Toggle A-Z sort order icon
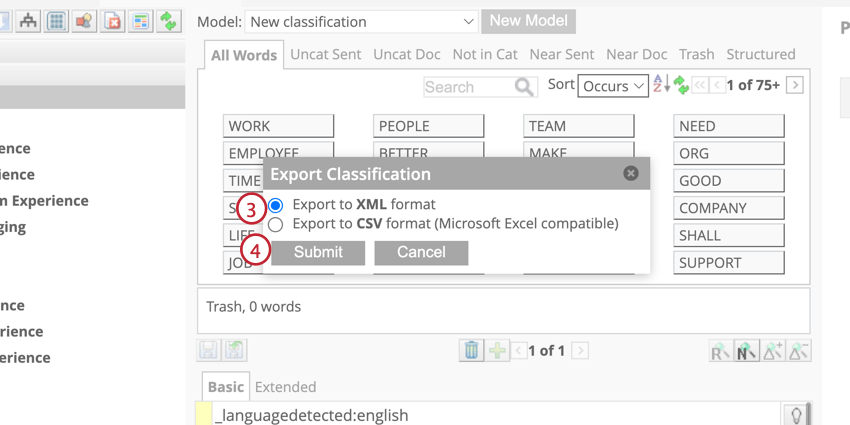This screenshot has height=425, width=850. pyautogui.click(x=661, y=85)
